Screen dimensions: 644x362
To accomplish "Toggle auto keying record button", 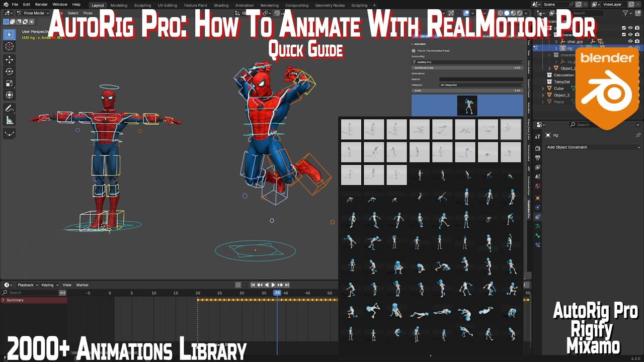I will pyautogui.click(x=238, y=285).
